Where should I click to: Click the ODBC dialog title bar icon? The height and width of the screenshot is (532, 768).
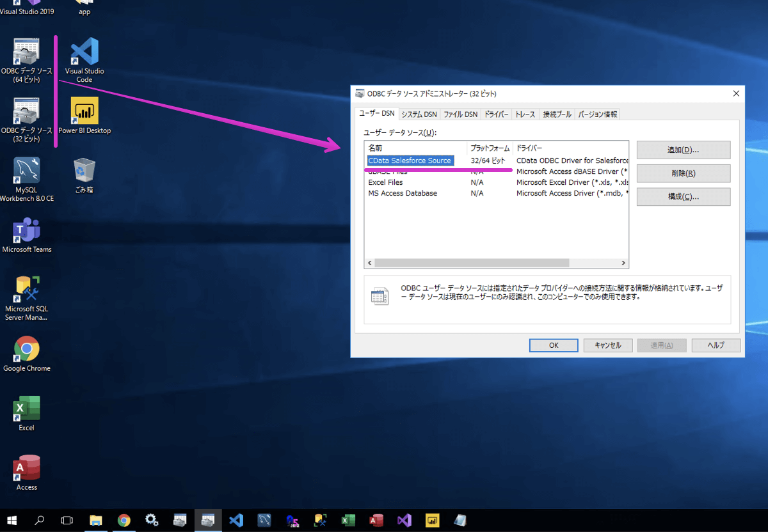pyautogui.click(x=360, y=93)
